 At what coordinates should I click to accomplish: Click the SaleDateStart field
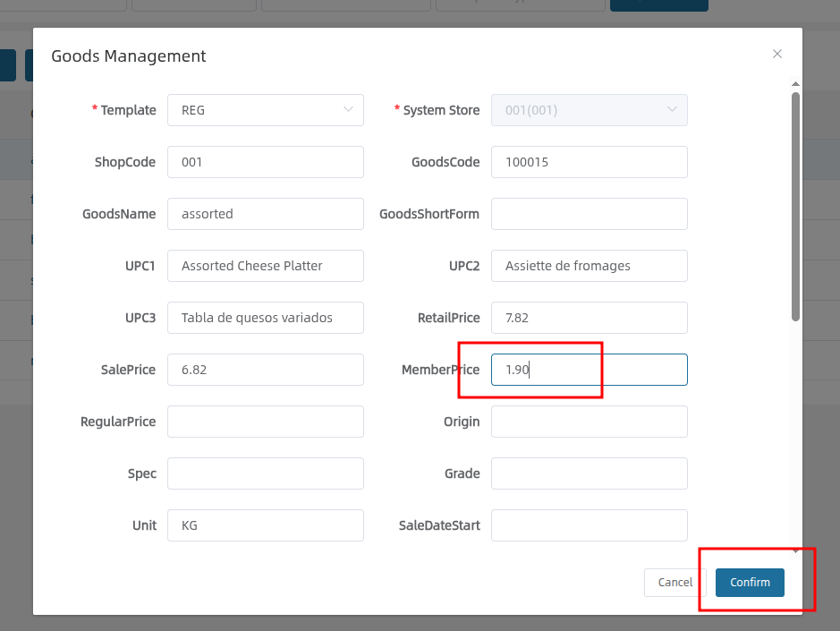(x=589, y=525)
